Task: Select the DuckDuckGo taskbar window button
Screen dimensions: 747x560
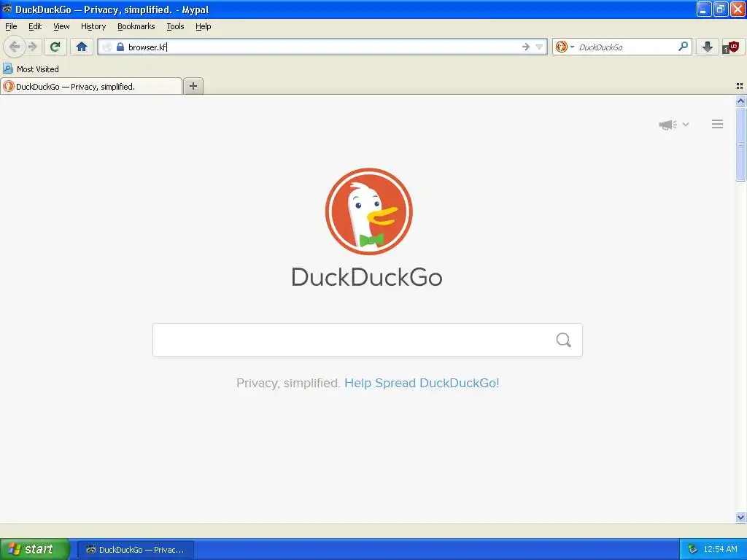Action: [x=135, y=550]
